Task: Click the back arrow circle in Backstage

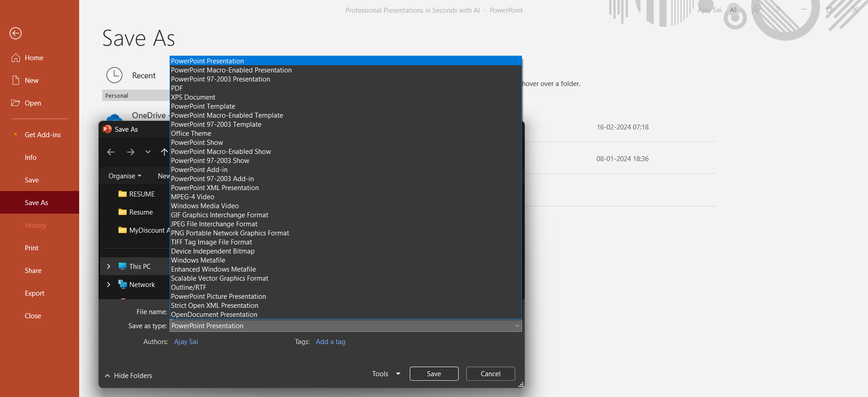Action: 15,33
